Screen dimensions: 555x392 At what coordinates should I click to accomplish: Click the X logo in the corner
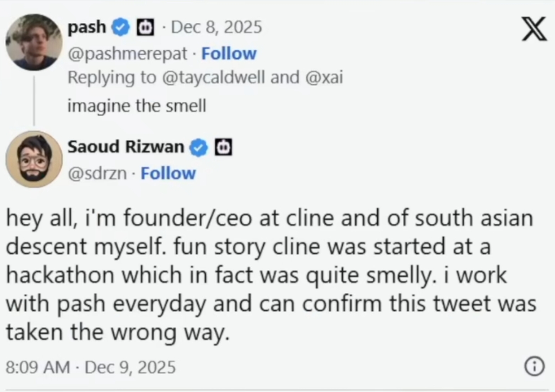point(534,29)
